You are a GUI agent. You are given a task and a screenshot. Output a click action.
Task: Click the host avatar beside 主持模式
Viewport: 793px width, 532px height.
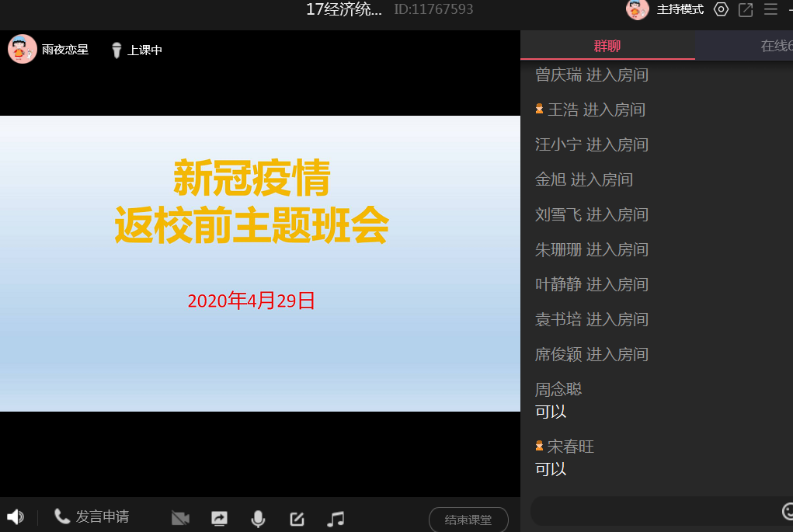[x=638, y=9]
